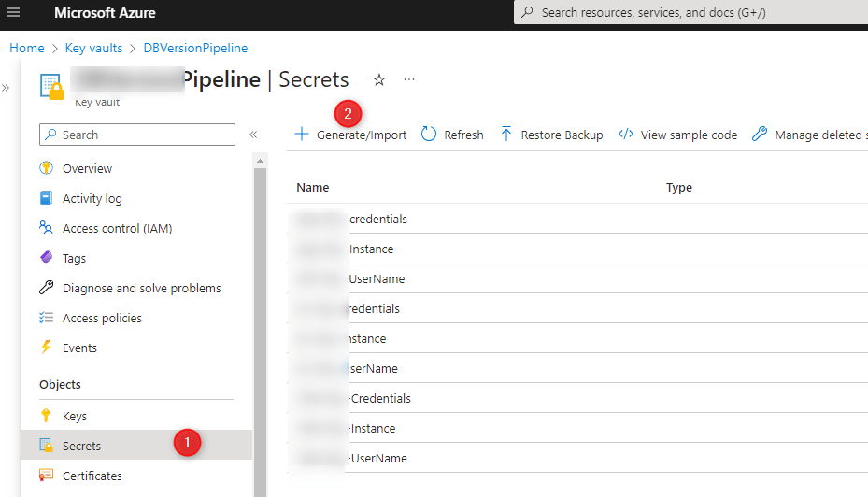This screenshot has height=497, width=868.
Task: Open the Azure portal hamburger menu
Action: [x=13, y=12]
